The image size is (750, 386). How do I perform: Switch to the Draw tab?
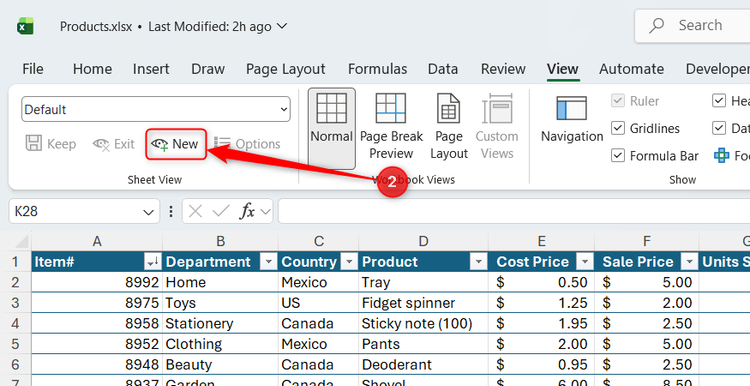[x=208, y=69]
